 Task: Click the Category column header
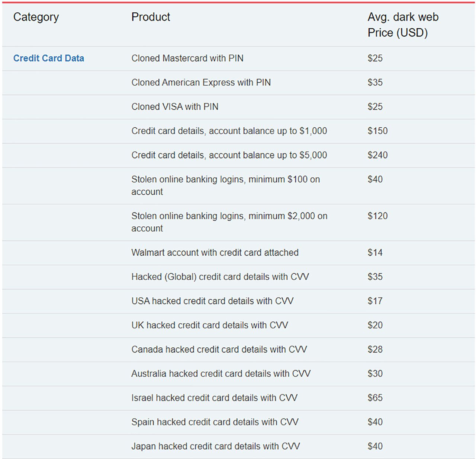point(36,17)
